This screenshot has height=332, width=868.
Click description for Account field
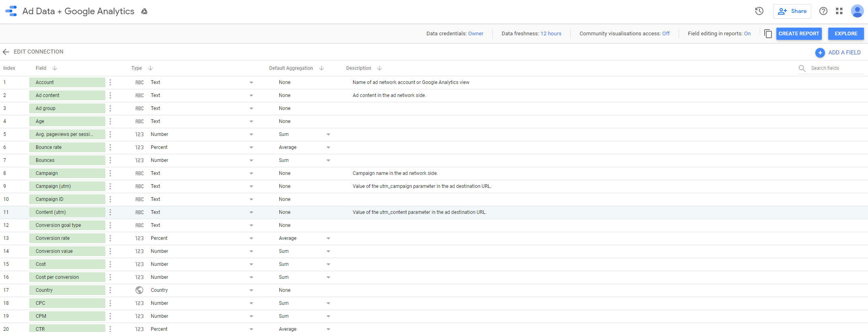pyautogui.click(x=411, y=82)
